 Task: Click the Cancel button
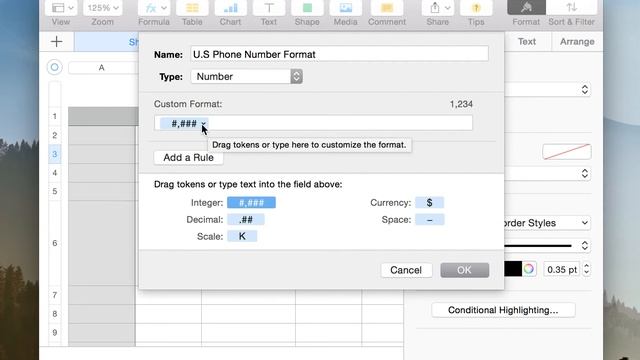(x=406, y=270)
